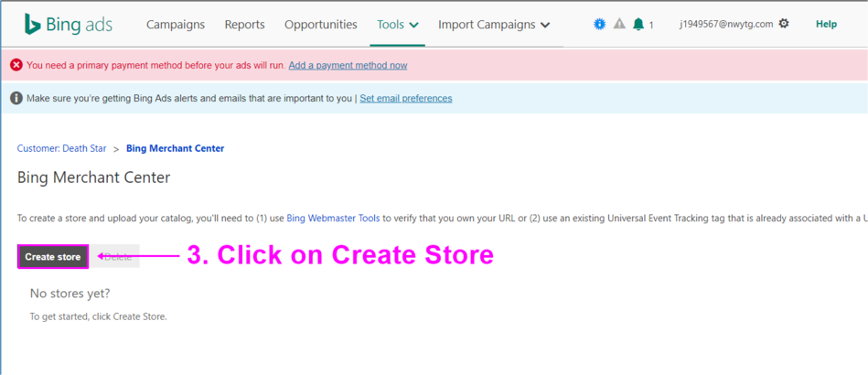
Task: Open the Campaigns tab
Action: pos(176,25)
